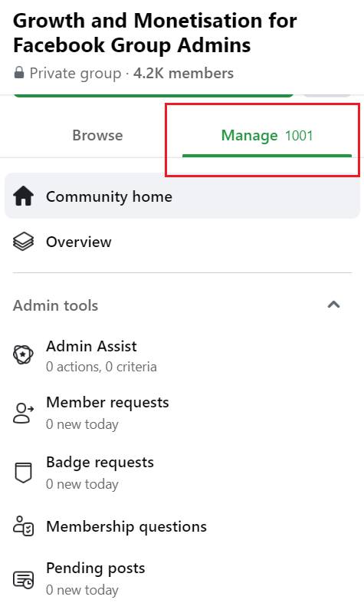Screen dimensions: 364x613
Task: Open the Overview page
Action: [182, 242]
